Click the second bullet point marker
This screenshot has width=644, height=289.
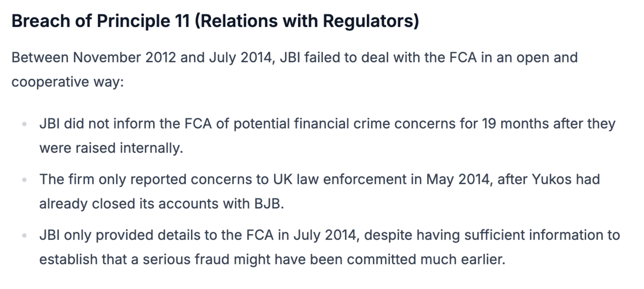pos(24,180)
